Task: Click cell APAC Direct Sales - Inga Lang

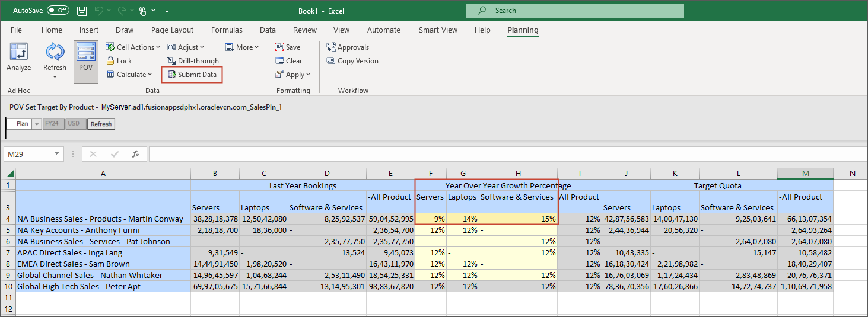Action: [x=103, y=252]
